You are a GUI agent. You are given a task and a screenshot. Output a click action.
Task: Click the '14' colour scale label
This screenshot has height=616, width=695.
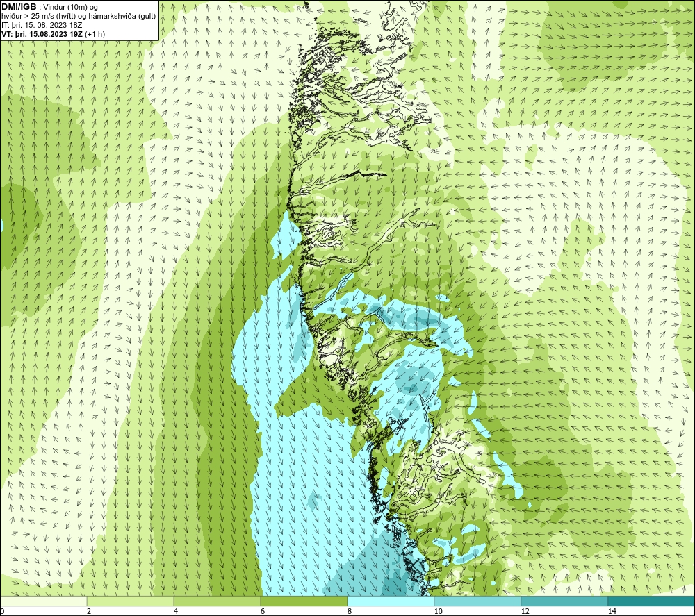(612, 611)
